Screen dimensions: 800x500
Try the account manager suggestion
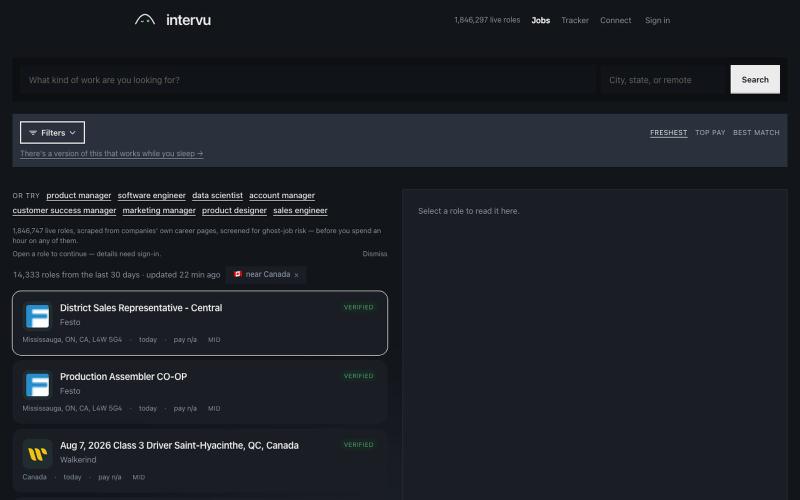pyautogui.click(x=282, y=195)
